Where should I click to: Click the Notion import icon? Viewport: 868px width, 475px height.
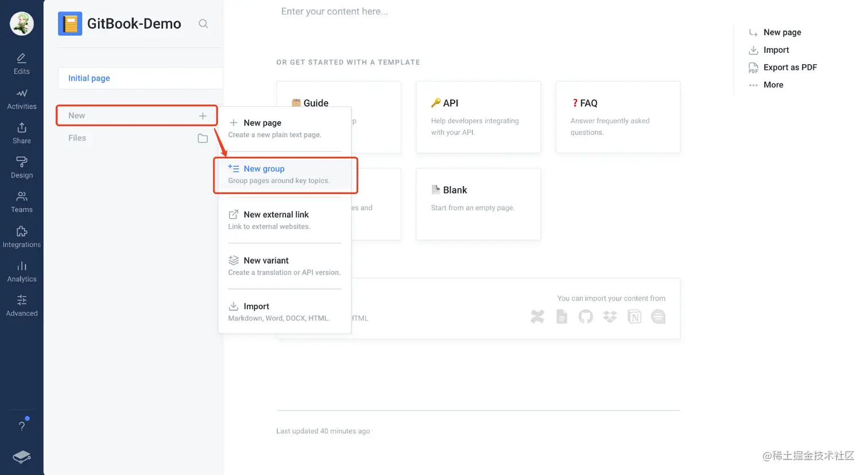pyautogui.click(x=634, y=316)
